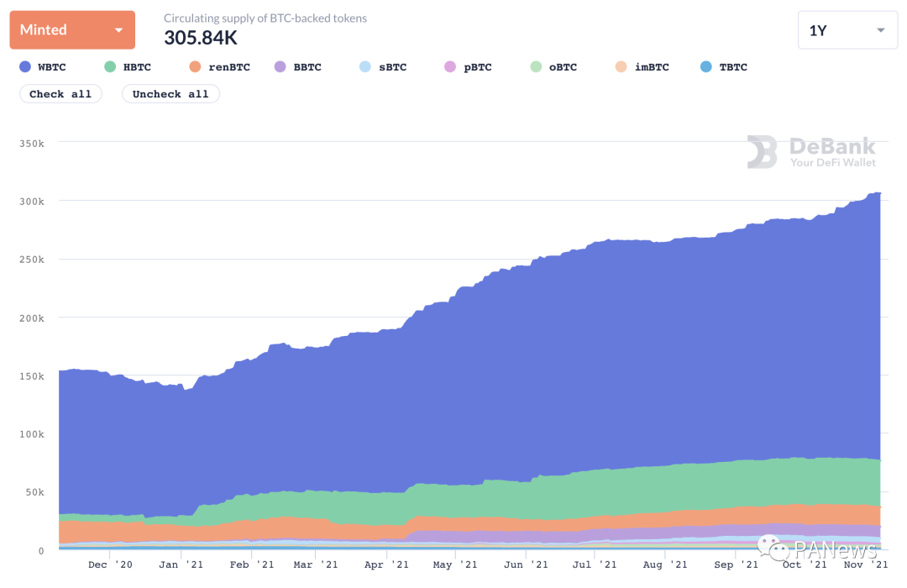The image size is (907, 588).
Task: Click the arrow on the 1Y selector
Action: click(880, 30)
